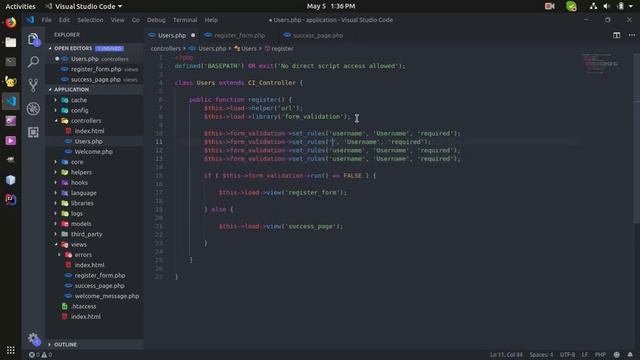
Task: Open the editor More Actions ellipsis
Action: pyautogui.click(x=632, y=35)
